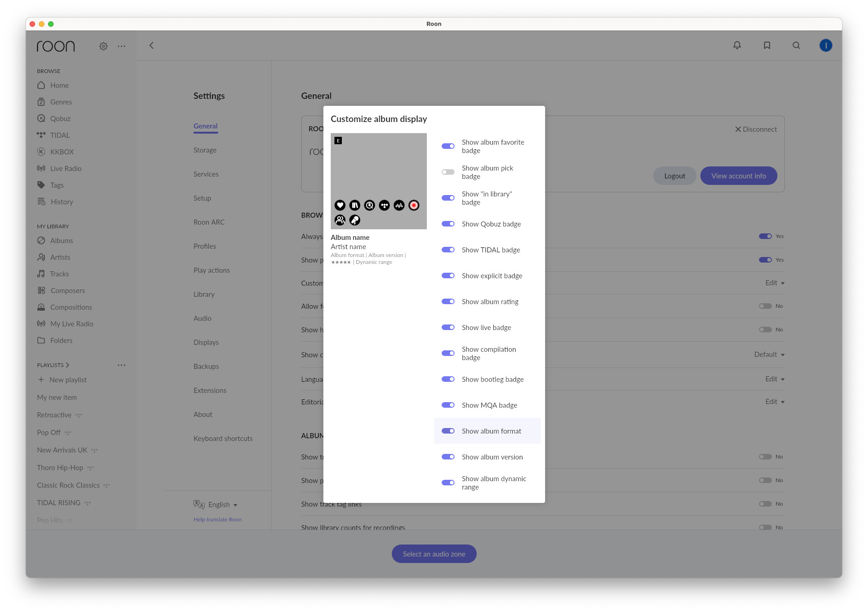Viewport: 868px width, 612px height.
Task: Open the three-dots menu beside Roon logo
Action: click(121, 46)
